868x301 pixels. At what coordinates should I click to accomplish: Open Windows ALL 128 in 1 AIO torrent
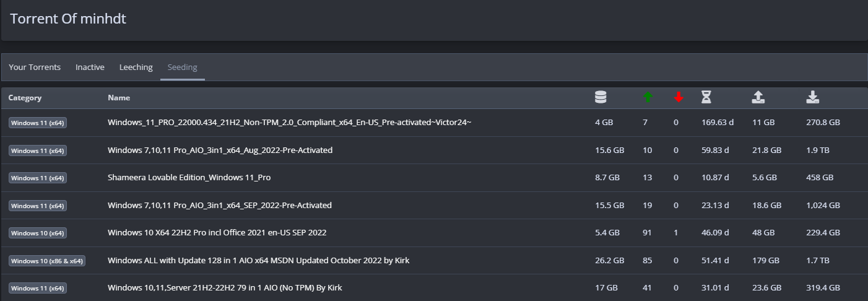[x=258, y=261]
